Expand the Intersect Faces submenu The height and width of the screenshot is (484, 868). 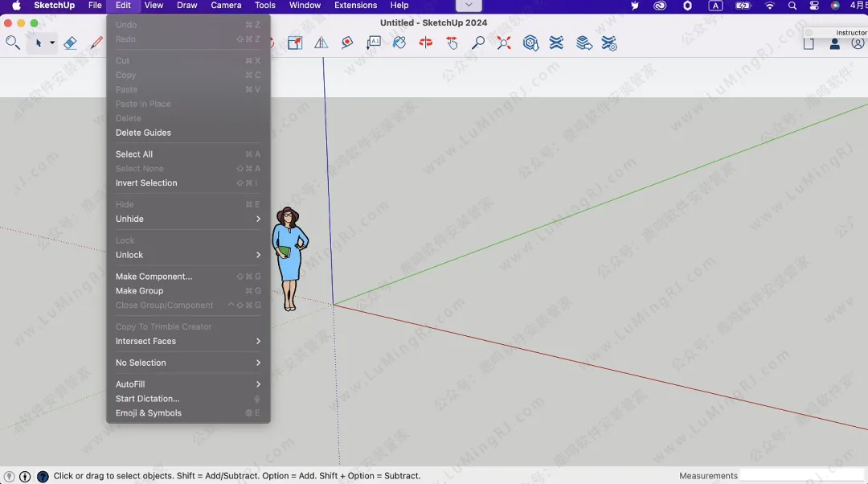(188, 341)
